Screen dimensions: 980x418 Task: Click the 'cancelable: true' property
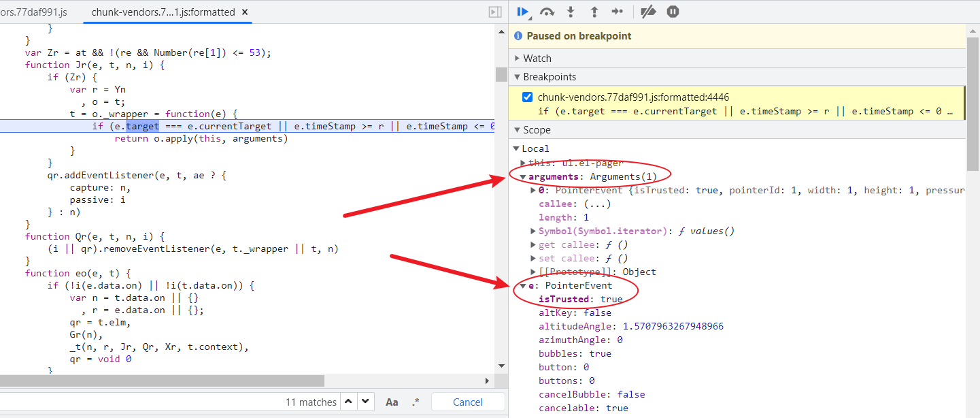click(x=584, y=408)
